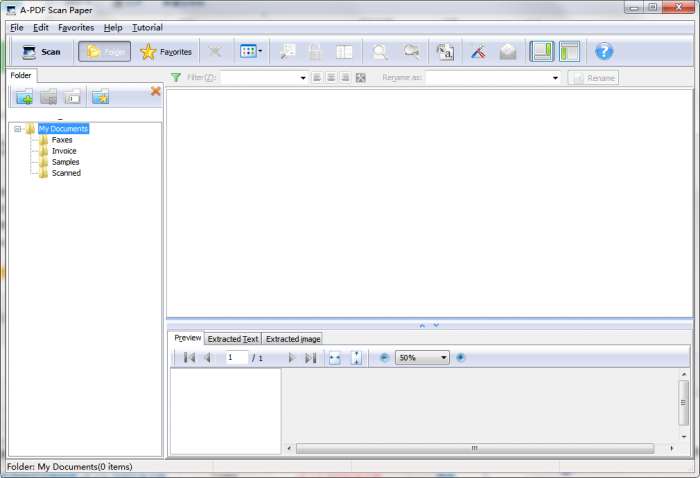Image resolution: width=700 pixels, height=478 pixels.
Task: Open the Tutorial menu
Action: (x=147, y=28)
